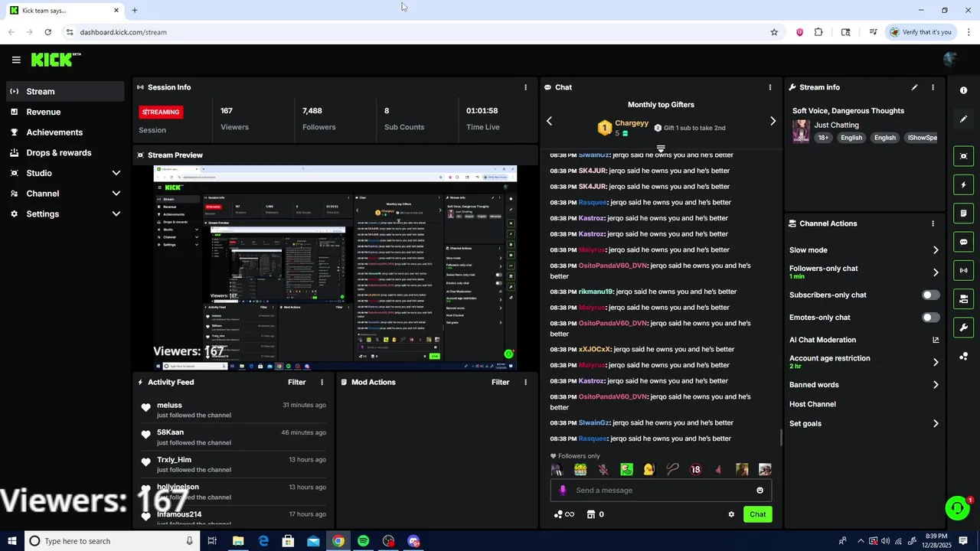Show next top gifter arrow

click(x=773, y=121)
